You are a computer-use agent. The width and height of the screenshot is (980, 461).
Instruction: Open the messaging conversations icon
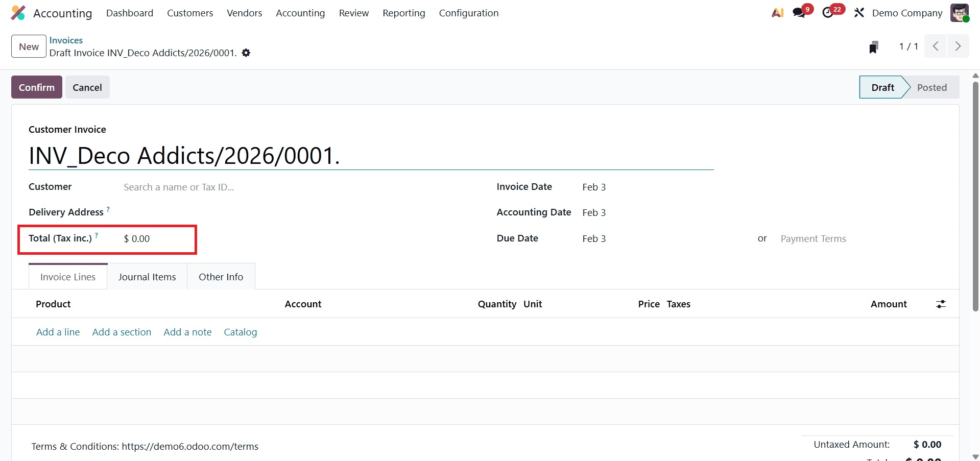tap(798, 13)
